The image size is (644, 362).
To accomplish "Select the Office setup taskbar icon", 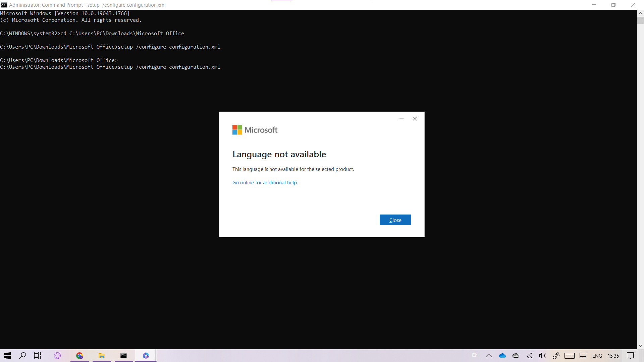I will coord(146,356).
